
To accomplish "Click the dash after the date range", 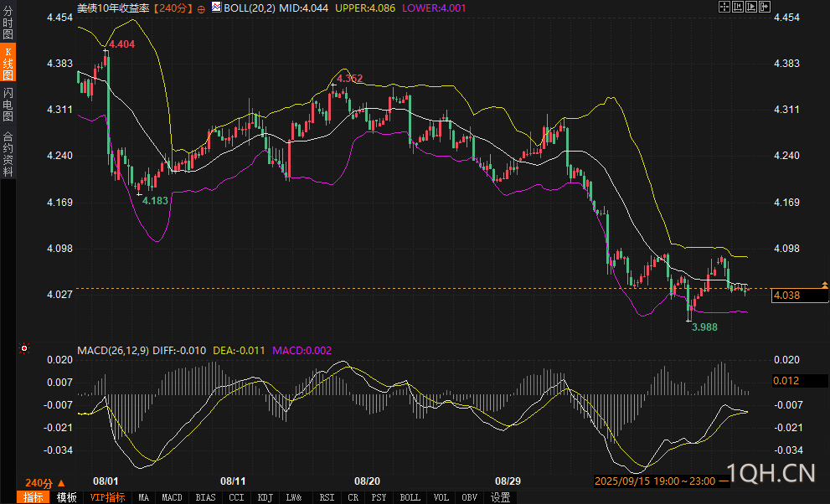I will click(724, 481).
